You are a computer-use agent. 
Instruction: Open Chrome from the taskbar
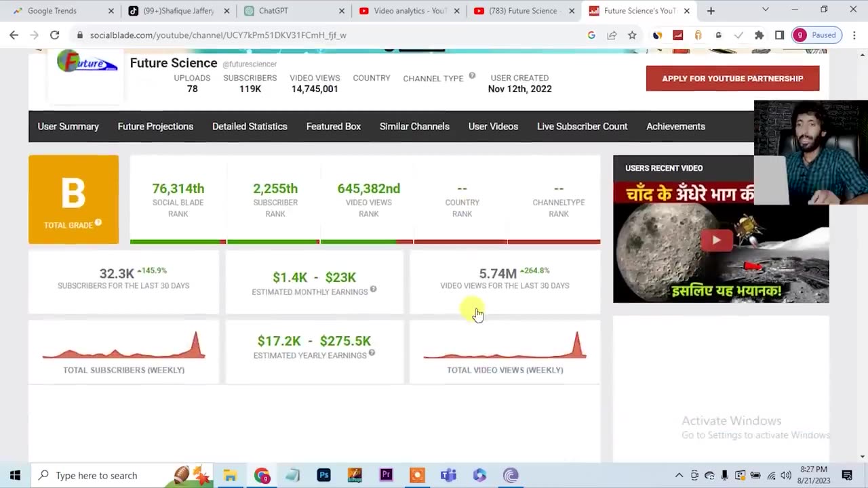(262, 475)
